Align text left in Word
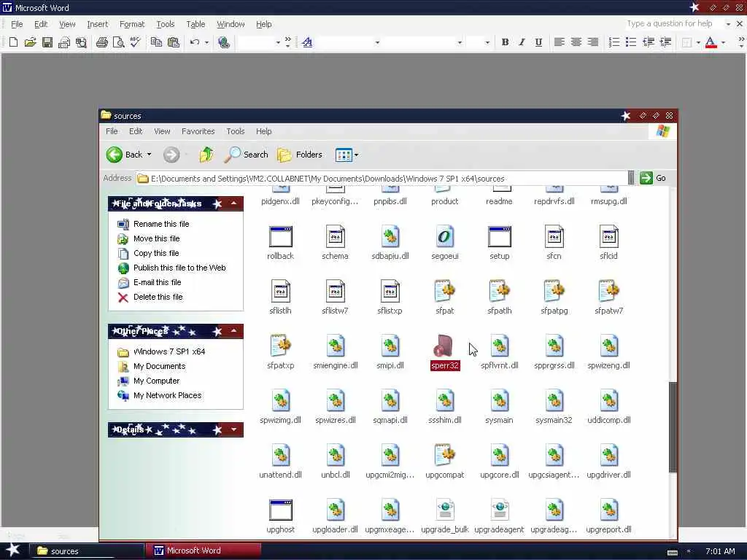747x560 pixels. tap(560, 42)
